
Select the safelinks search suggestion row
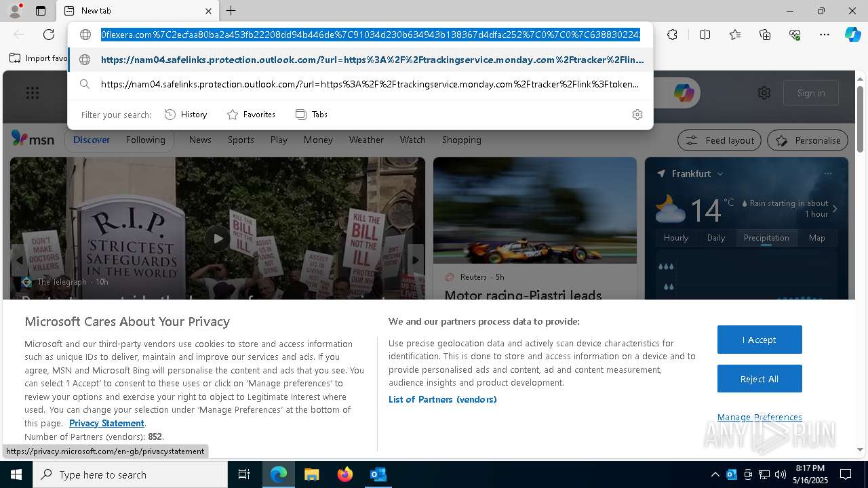pos(360,84)
